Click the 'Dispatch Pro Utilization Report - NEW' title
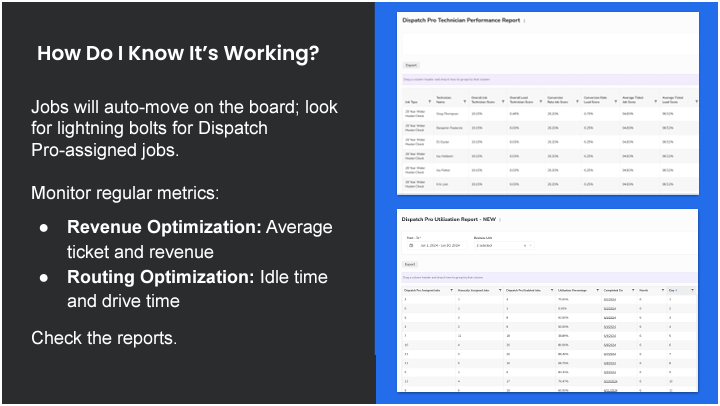The height and width of the screenshot is (406, 720). coord(449,220)
